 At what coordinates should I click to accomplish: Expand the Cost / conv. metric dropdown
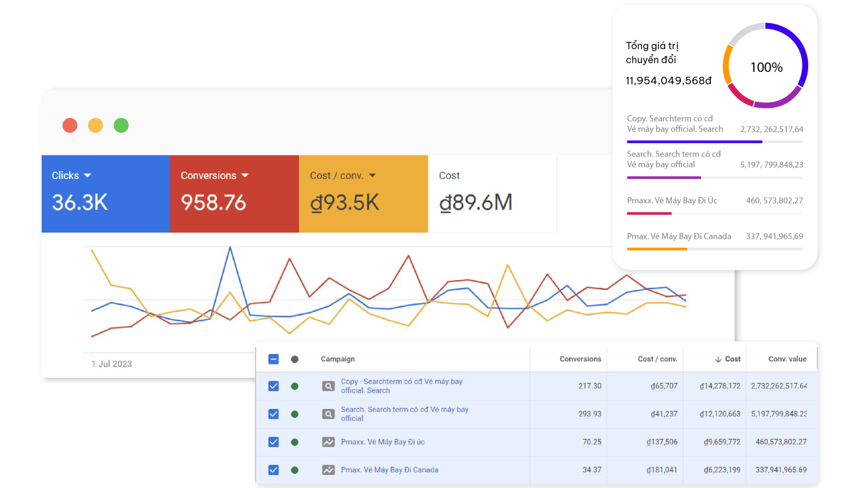click(x=372, y=176)
